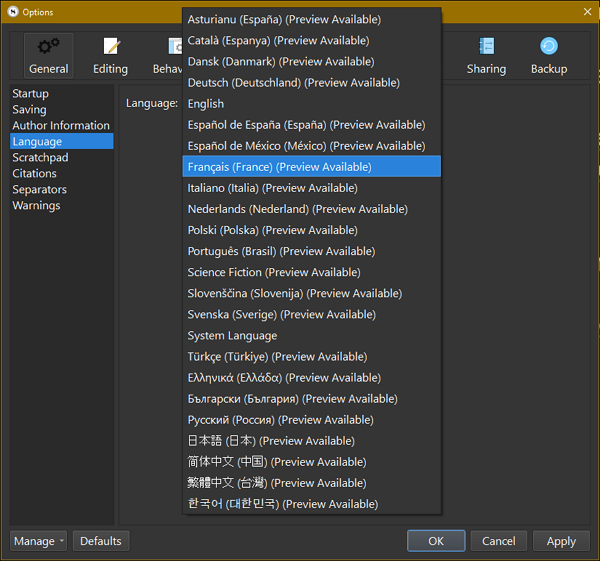The image size is (600, 561).
Task: Select Citations in the sidebar
Action: click(x=62, y=173)
